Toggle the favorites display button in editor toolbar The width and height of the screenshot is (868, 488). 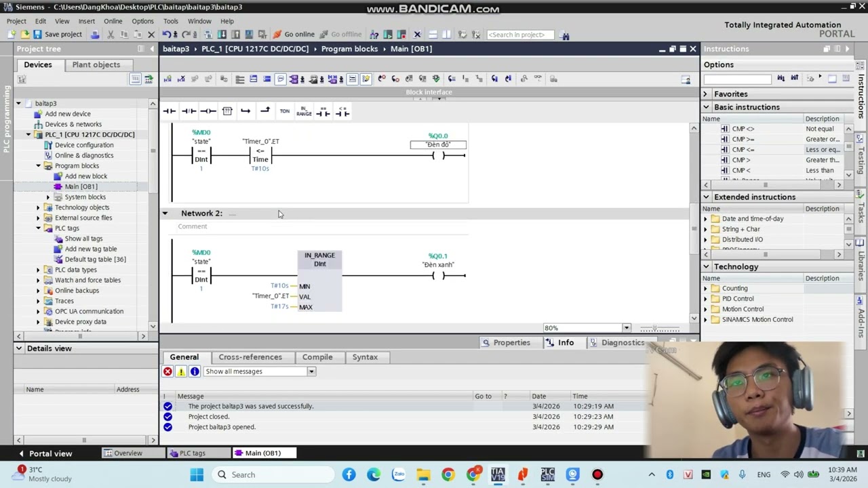(x=366, y=79)
